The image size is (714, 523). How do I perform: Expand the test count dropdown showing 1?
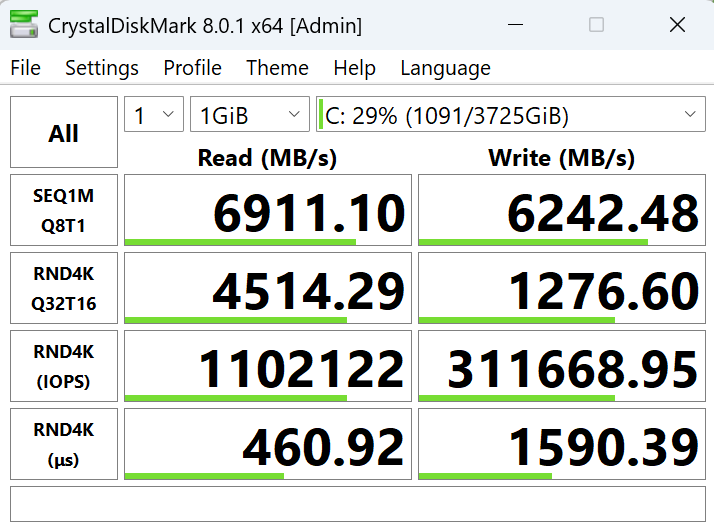click(154, 114)
